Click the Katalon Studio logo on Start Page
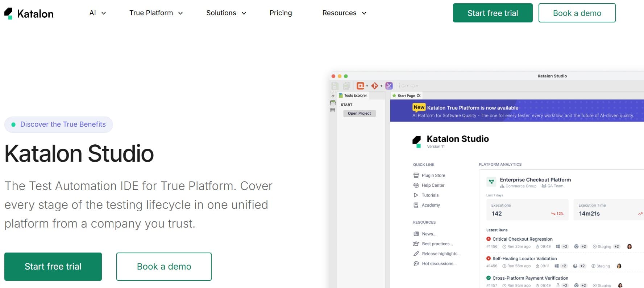Screen dimensions: 644x288 [417, 142]
